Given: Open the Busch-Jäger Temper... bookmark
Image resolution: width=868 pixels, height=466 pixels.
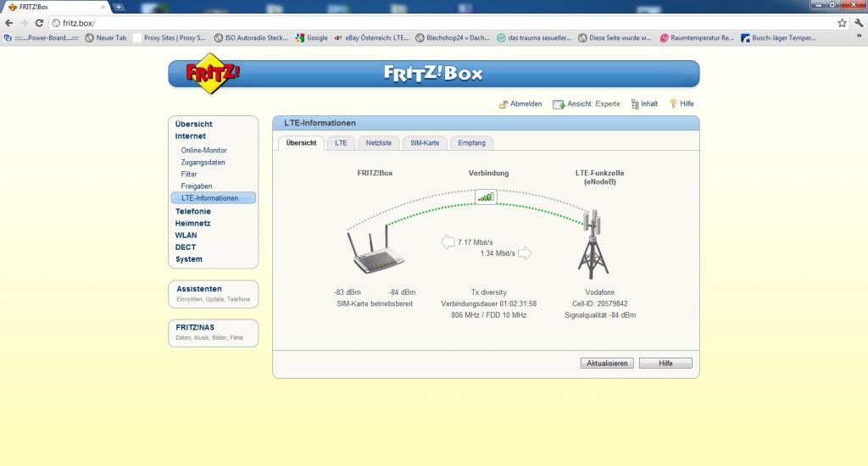Looking at the screenshot, I should click(778, 38).
